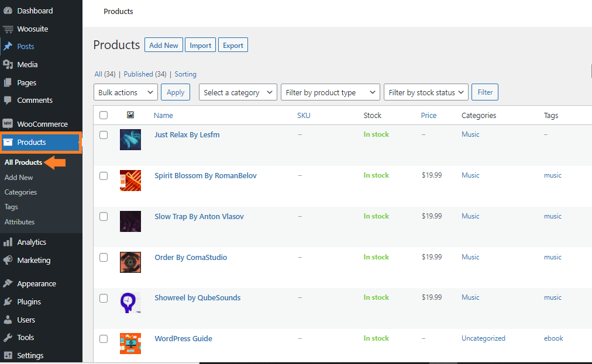Check the Spirit Blossom By RomanBelov row
The height and width of the screenshot is (364, 592).
coord(104,176)
